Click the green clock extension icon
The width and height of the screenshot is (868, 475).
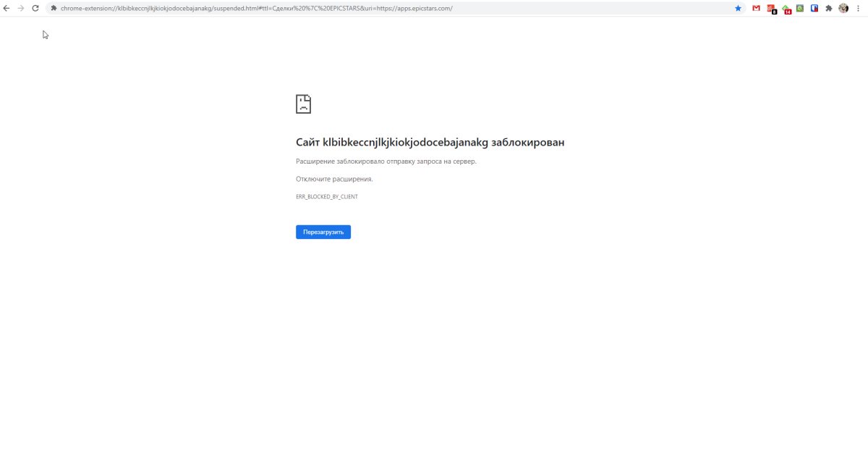800,8
